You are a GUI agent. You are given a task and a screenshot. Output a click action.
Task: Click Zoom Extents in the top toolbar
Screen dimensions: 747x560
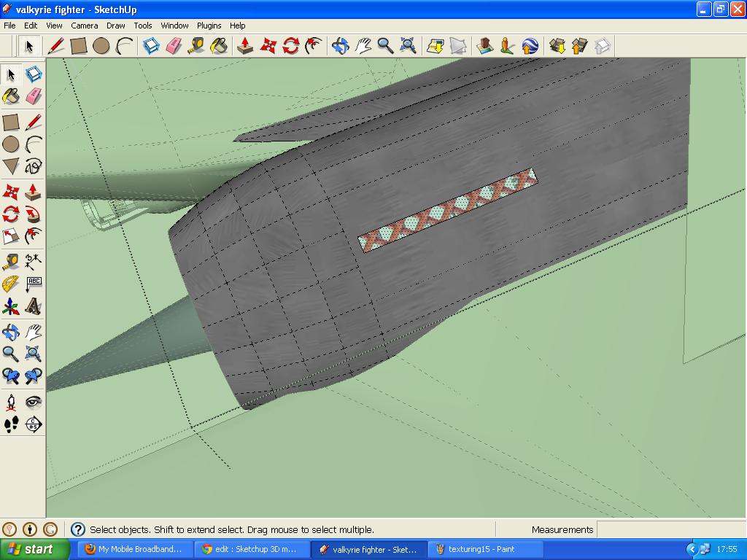click(x=409, y=45)
